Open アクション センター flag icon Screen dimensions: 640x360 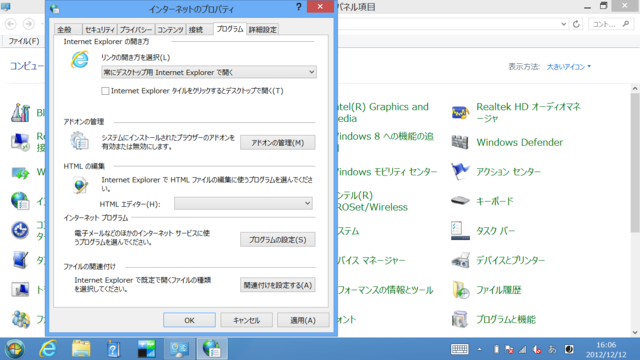(460, 171)
